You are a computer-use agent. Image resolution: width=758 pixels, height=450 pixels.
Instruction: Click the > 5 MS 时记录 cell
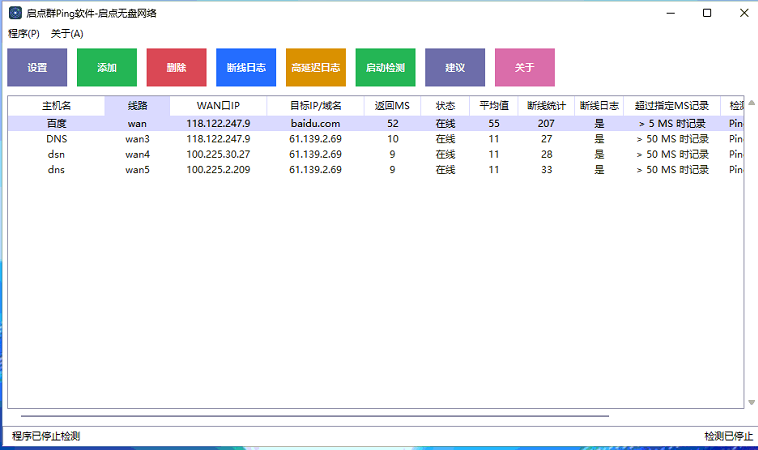point(672,124)
